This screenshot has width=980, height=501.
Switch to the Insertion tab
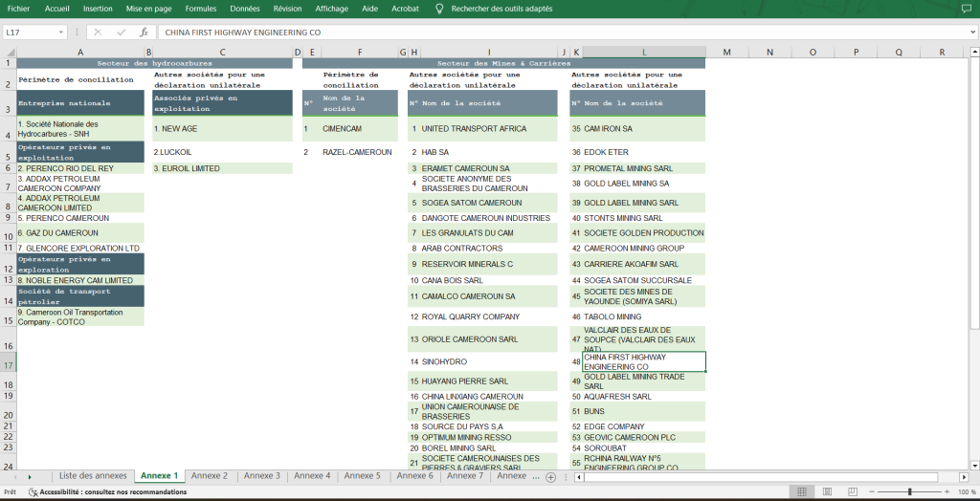click(x=98, y=9)
